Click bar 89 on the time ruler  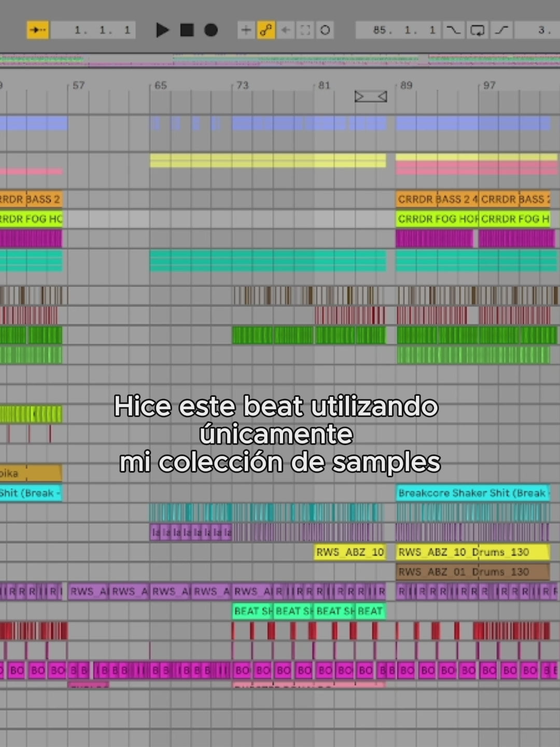(407, 85)
